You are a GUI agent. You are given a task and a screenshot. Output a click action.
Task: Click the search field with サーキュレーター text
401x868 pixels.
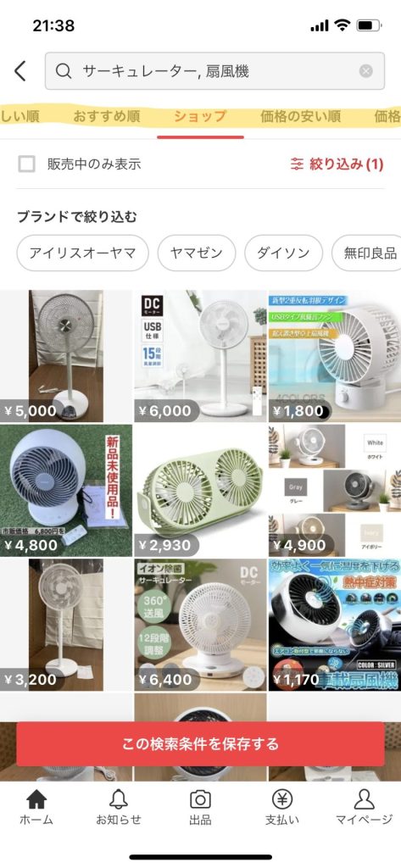214,71
